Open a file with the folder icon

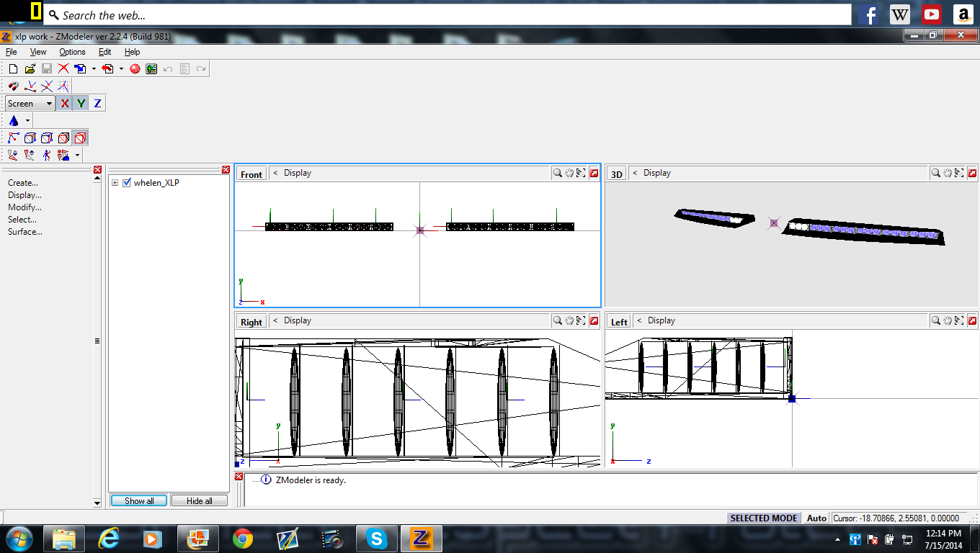[x=30, y=68]
